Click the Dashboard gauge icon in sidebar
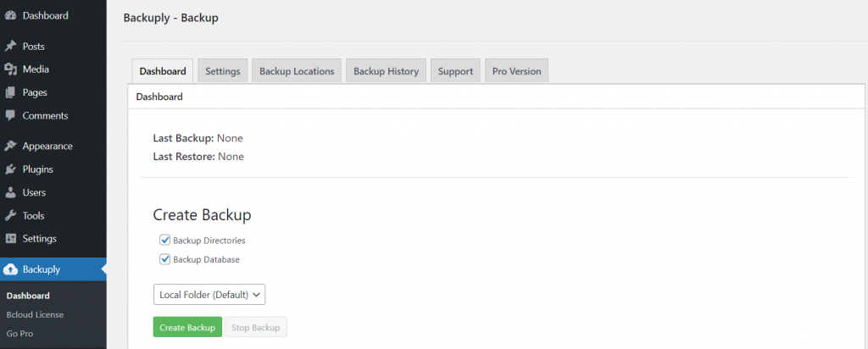The height and width of the screenshot is (349, 868). [10, 16]
